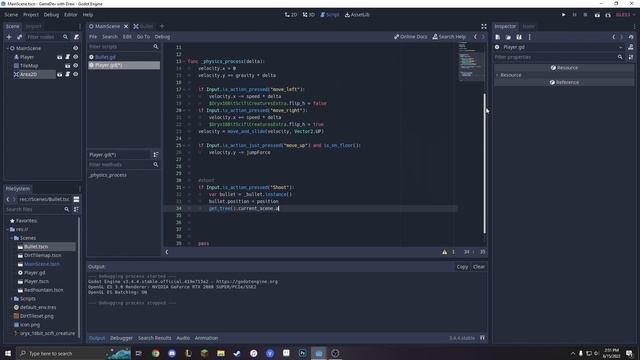Open Area2D node's sub-scene in editor
The width and height of the screenshot is (640, 360).
pos(60,74)
